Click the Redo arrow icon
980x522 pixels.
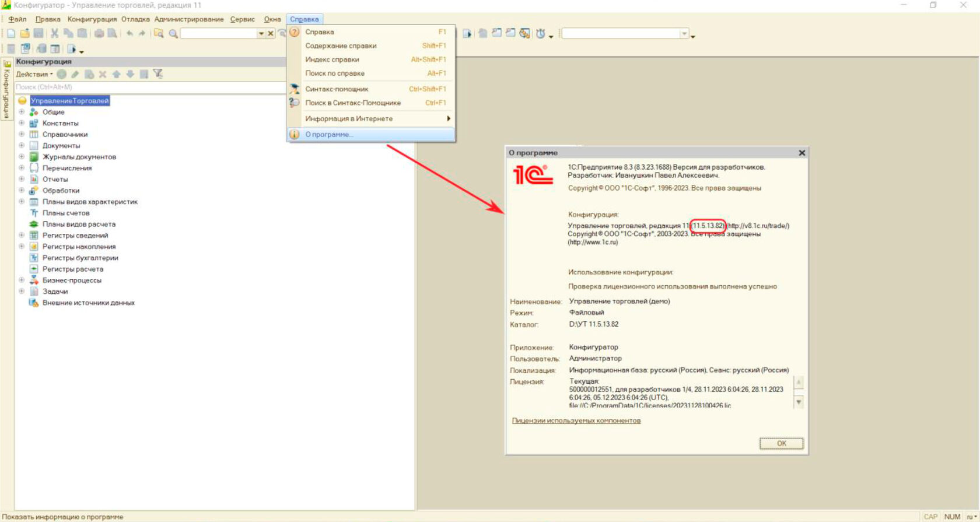coord(142,33)
